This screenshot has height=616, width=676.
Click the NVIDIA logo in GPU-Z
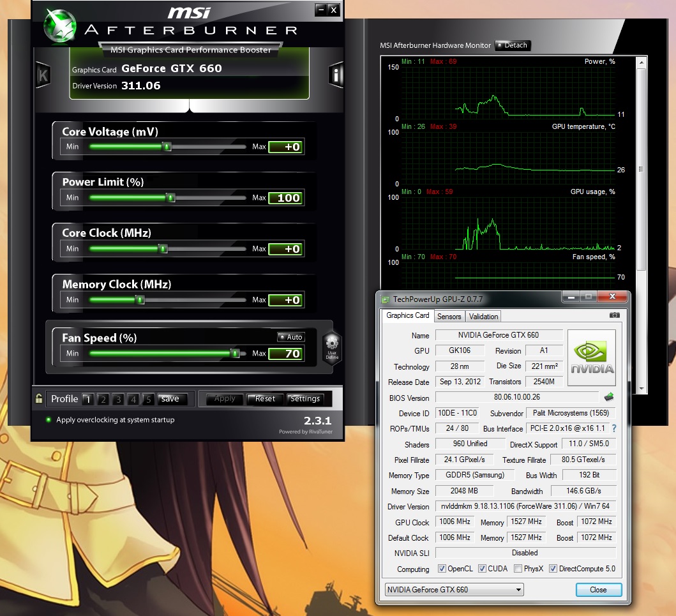592,357
